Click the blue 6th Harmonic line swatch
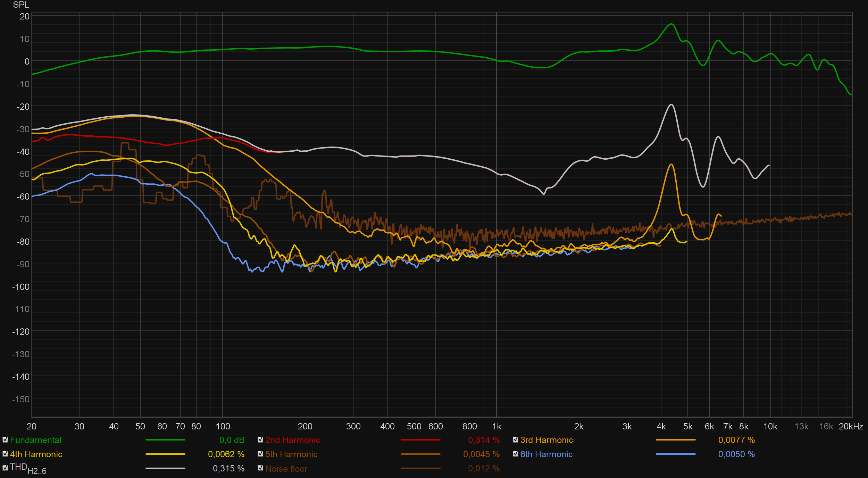This screenshot has width=868, height=478. 676,454
